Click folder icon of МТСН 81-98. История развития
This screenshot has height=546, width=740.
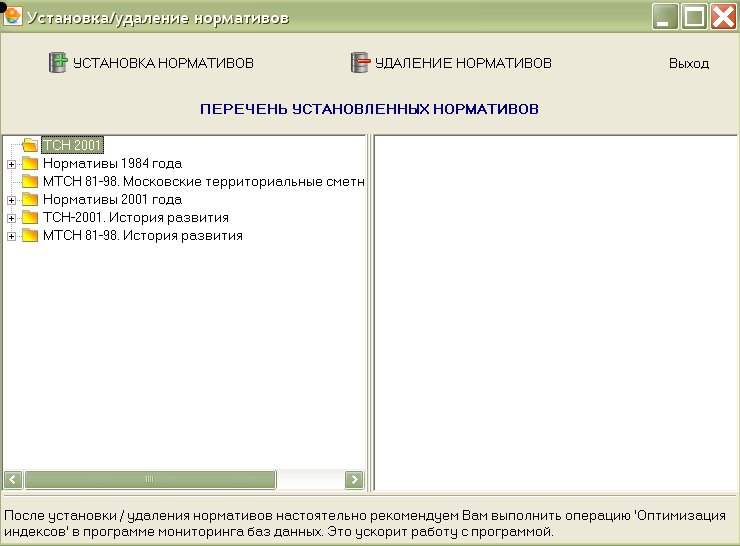tap(30, 235)
